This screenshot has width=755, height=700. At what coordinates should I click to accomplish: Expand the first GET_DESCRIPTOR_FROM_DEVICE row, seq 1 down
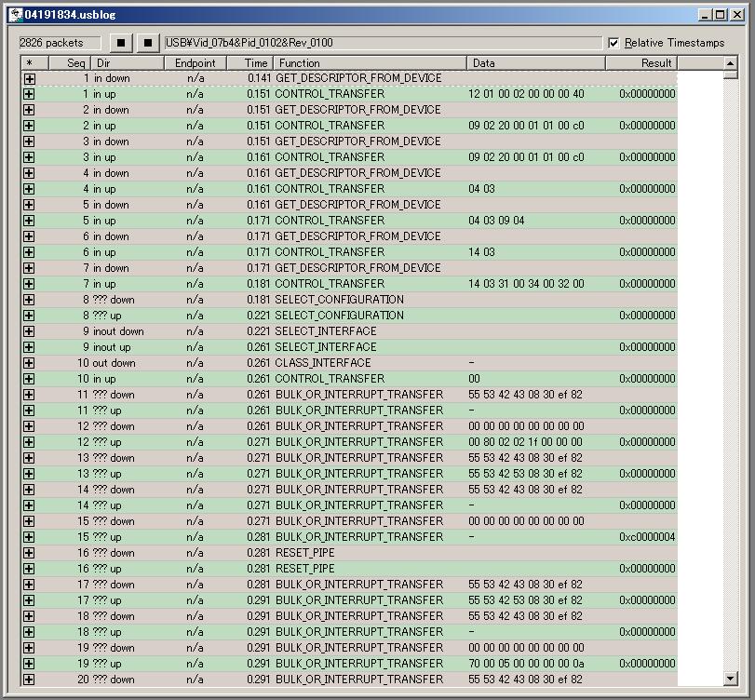(29, 79)
